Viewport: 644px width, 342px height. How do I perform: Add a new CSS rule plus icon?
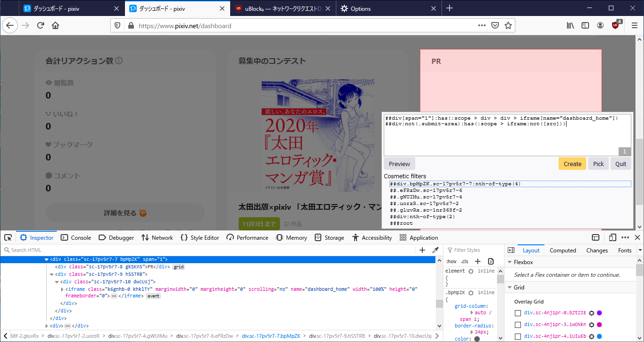478,261
